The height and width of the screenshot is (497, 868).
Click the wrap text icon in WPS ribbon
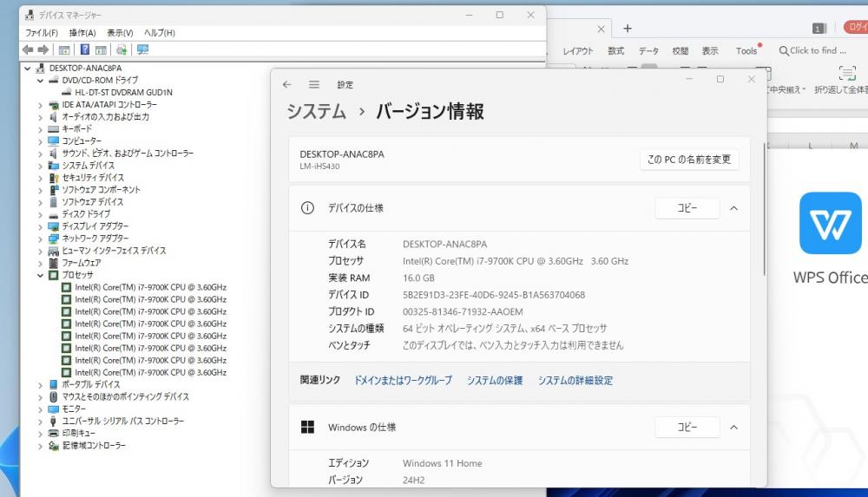coord(847,73)
